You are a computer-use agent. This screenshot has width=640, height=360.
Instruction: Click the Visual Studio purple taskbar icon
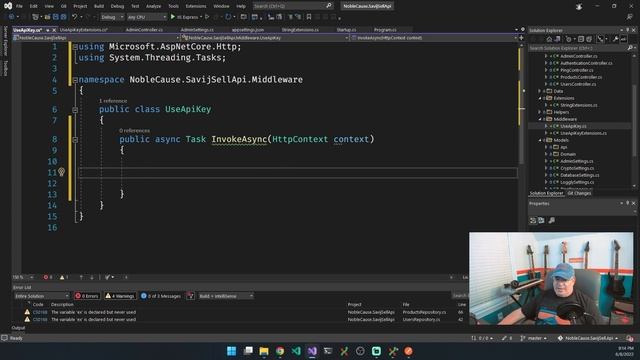point(312,351)
